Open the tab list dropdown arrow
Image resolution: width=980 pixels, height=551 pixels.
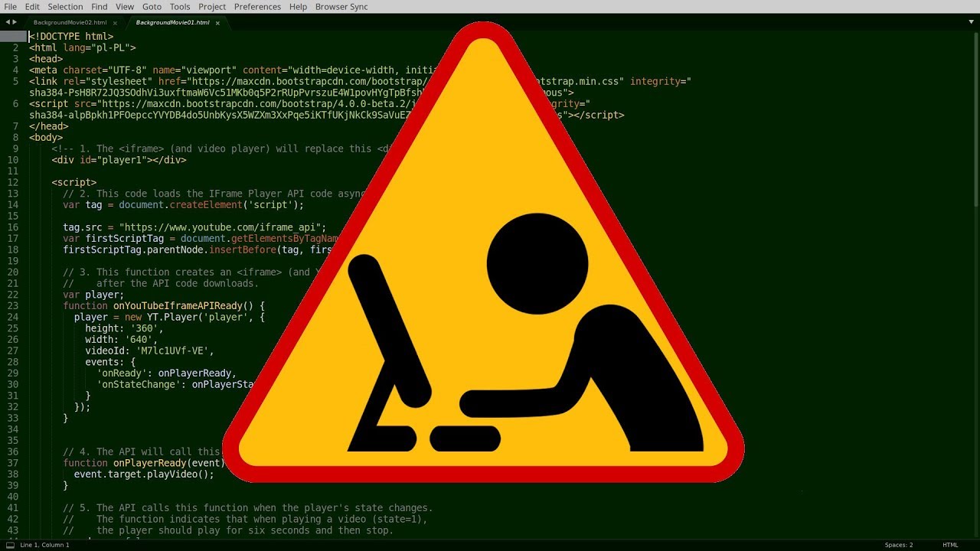tap(972, 22)
